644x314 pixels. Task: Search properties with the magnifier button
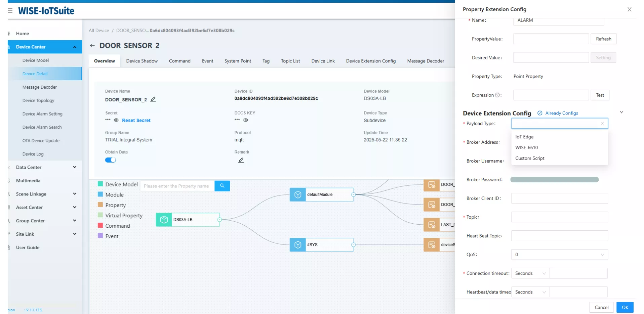pos(222,186)
